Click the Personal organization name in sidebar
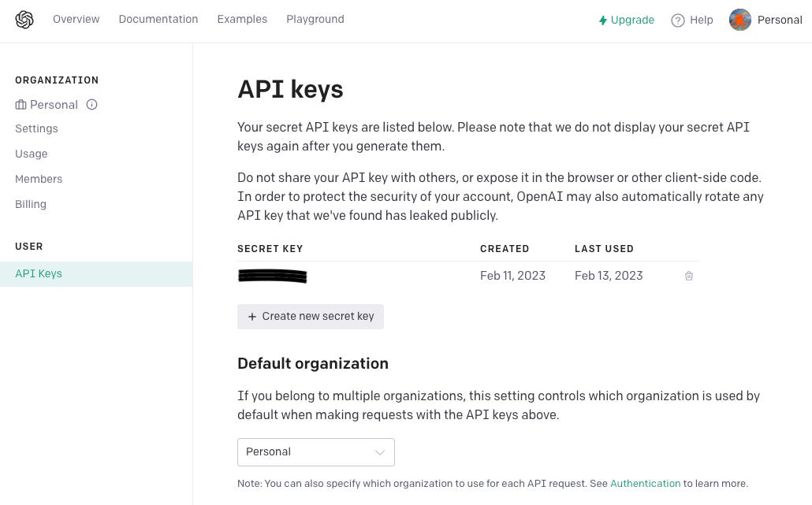 pyautogui.click(x=54, y=105)
